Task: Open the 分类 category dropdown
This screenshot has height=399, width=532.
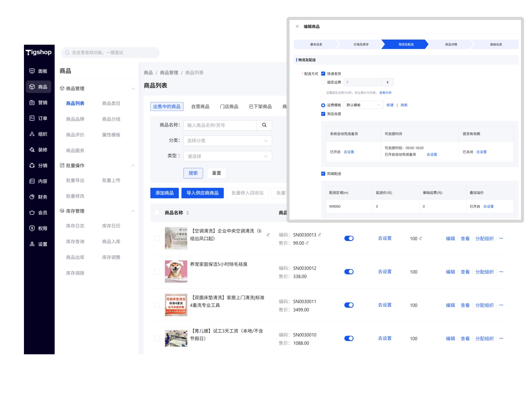Action: point(227,141)
